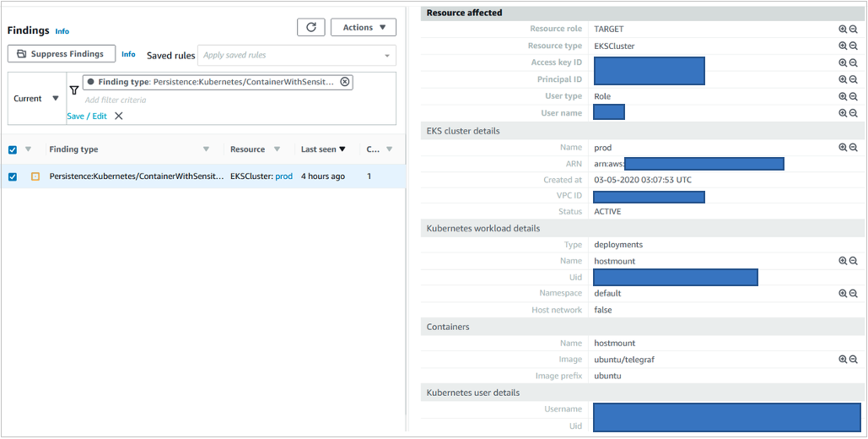
Task: Sort by Last seen column header
Action: 323,149
